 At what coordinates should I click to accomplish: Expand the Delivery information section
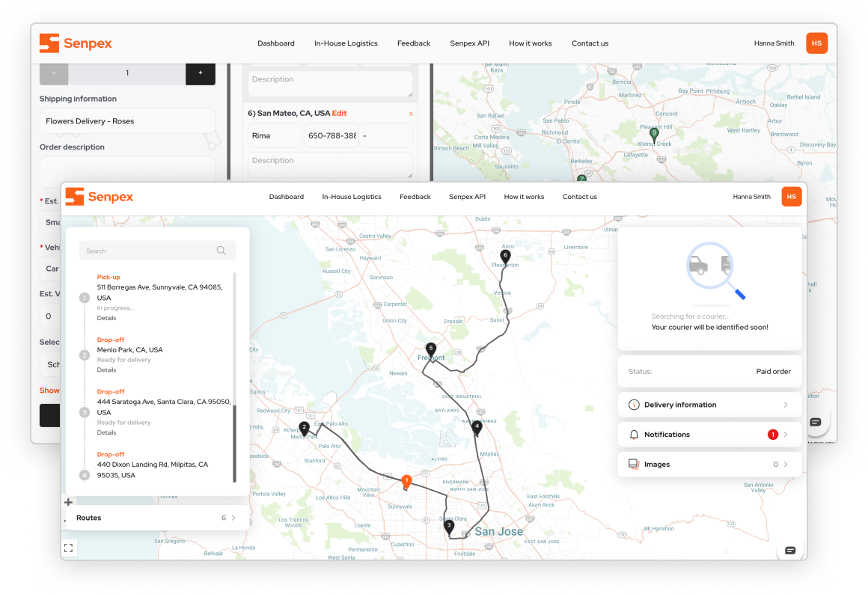[x=709, y=405]
